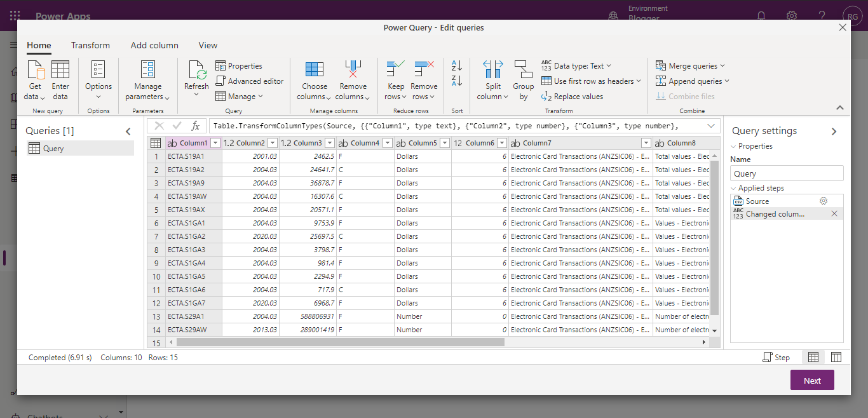Select the Query item in Queries list

(x=80, y=149)
